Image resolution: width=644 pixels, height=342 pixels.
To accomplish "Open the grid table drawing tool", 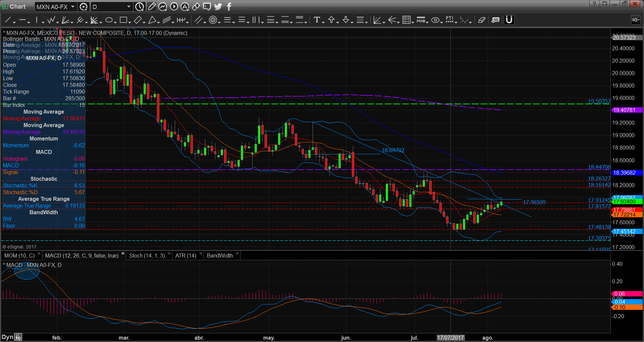I will [407, 20].
